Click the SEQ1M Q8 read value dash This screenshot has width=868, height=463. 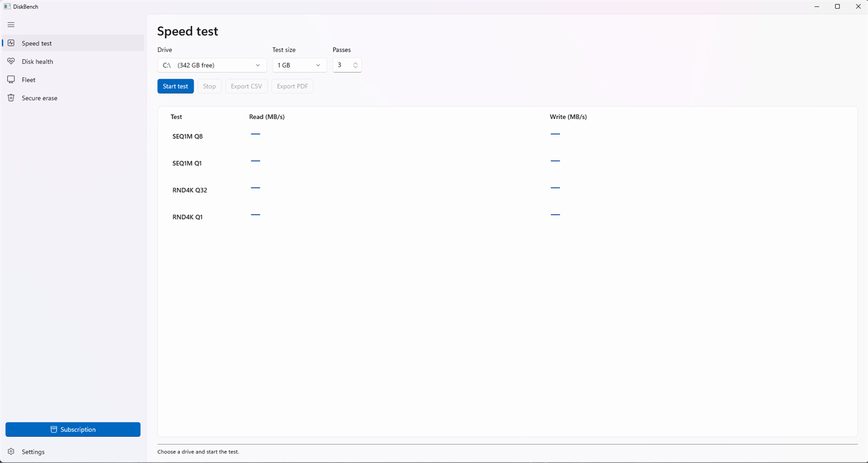[x=256, y=134]
